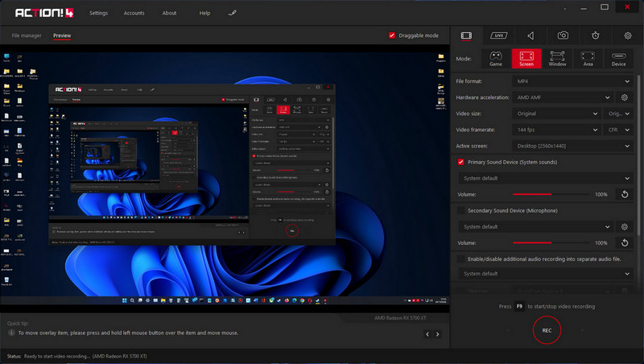Disable Primary Sound Device (System sounds)
The height and width of the screenshot is (364, 644).
click(460, 162)
